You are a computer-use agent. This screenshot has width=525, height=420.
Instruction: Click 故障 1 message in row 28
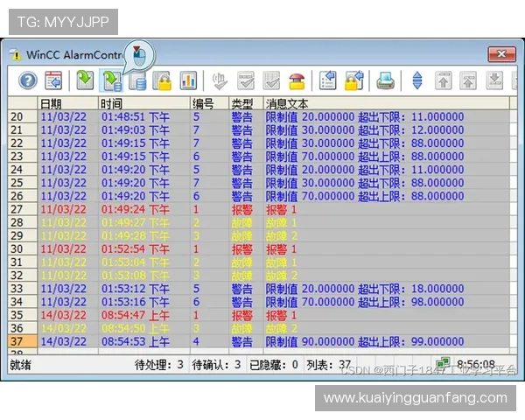pos(281,223)
